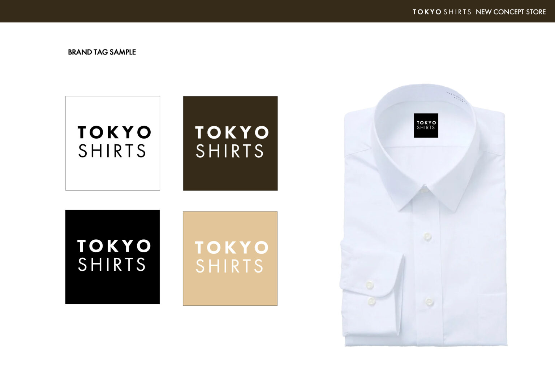Click the white dress shirt image
This screenshot has width=555, height=392.
423,215
